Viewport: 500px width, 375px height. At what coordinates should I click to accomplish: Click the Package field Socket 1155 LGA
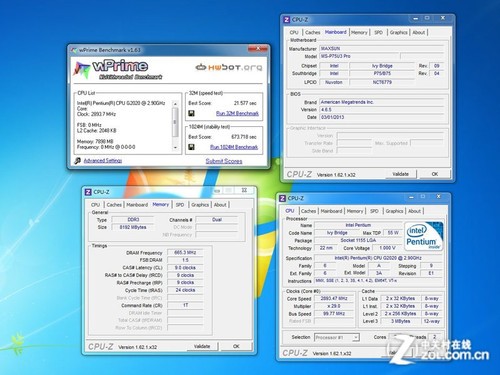click(x=358, y=240)
